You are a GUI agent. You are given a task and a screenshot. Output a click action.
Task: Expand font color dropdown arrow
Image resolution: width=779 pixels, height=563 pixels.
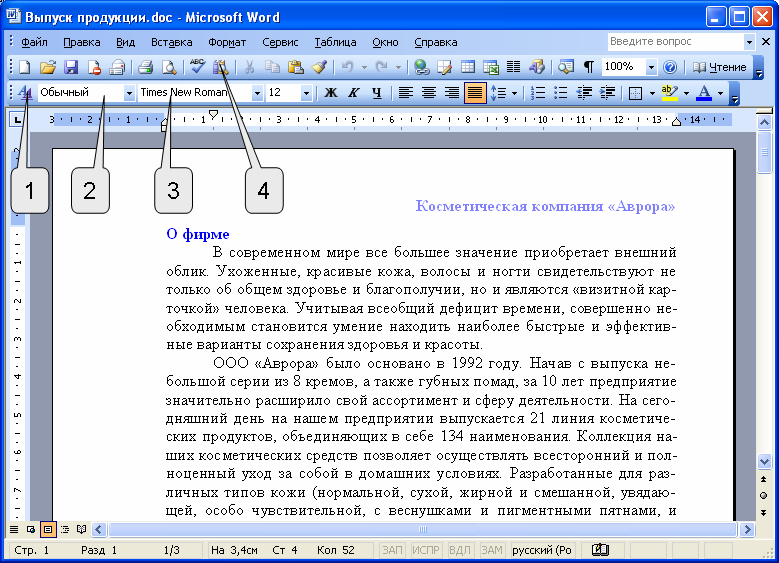pyautogui.click(x=720, y=93)
